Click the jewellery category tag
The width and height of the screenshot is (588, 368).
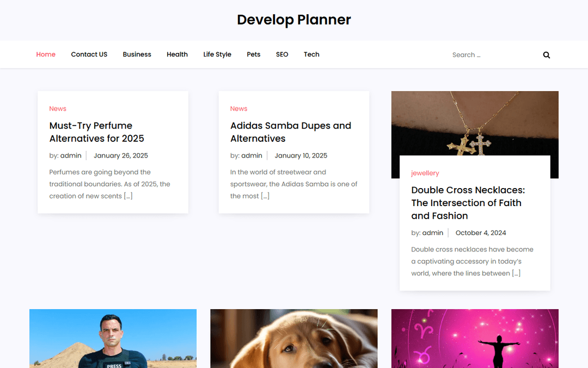point(425,173)
